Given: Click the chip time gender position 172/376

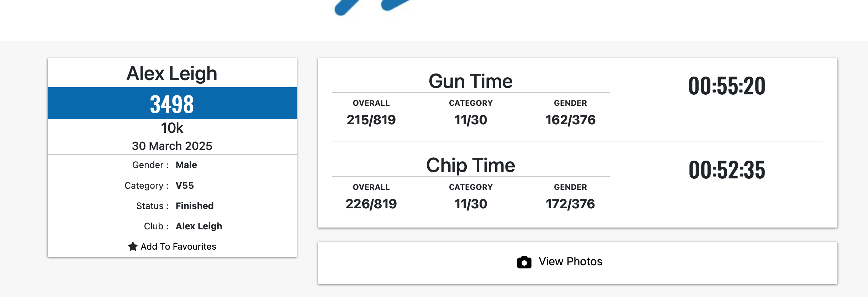Looking at the screenshot, I should [x=570, y=204].
